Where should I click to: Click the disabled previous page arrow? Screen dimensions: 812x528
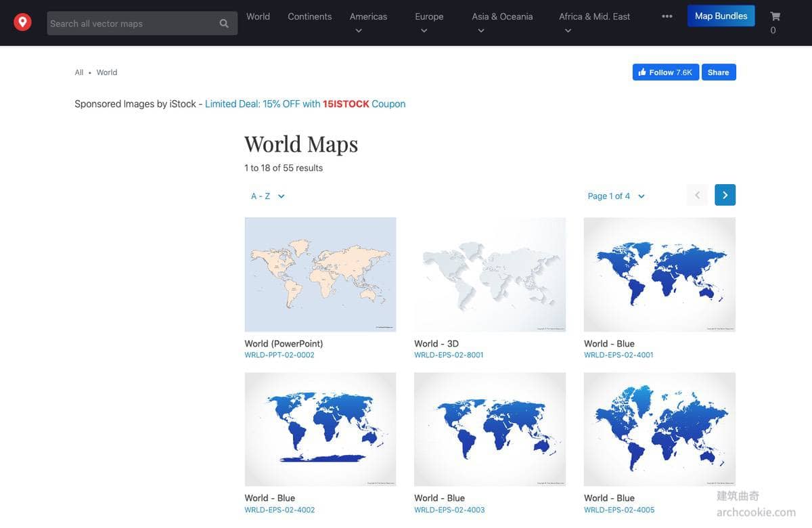(697, 195)
